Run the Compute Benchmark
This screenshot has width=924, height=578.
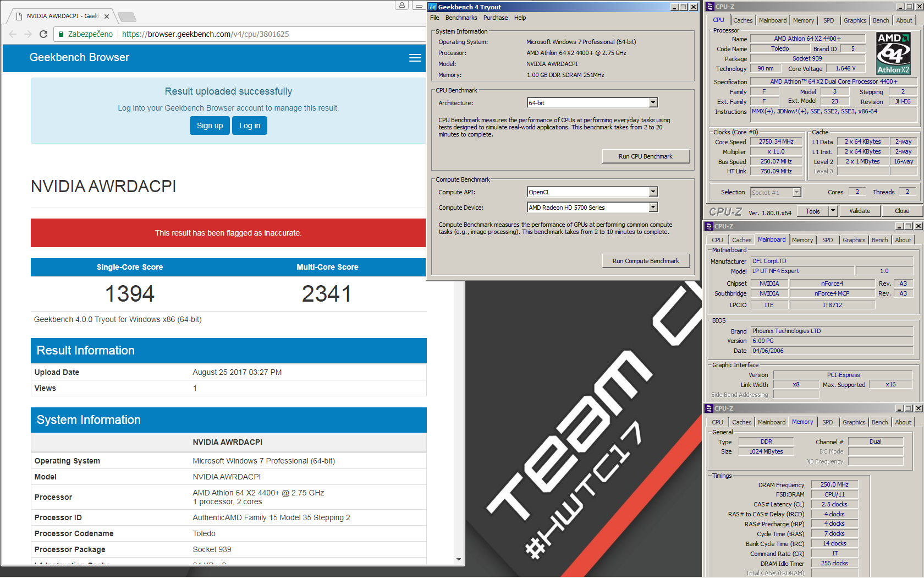[646, 261]
